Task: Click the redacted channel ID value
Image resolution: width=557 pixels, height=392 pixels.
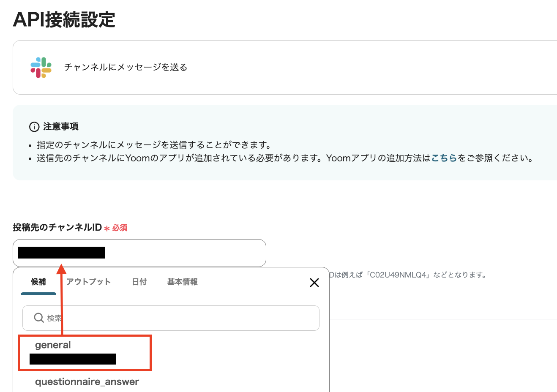Action: (x=61, y=253)
